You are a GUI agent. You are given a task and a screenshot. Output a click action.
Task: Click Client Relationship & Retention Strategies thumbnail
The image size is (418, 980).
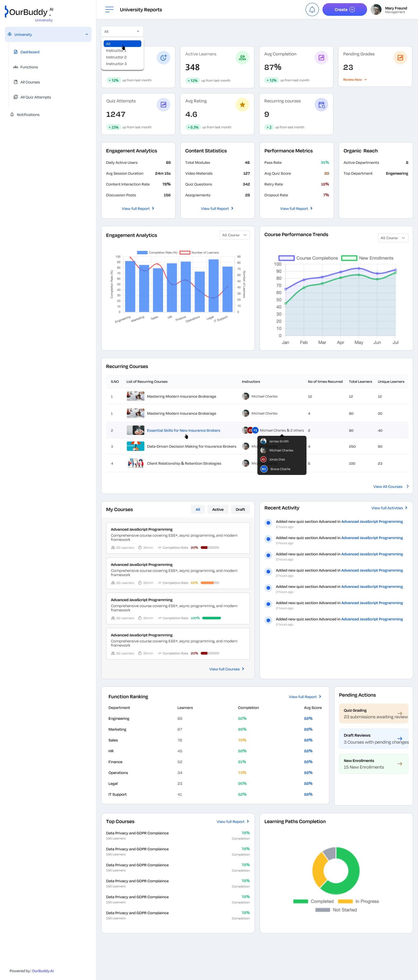pos(136,463)
